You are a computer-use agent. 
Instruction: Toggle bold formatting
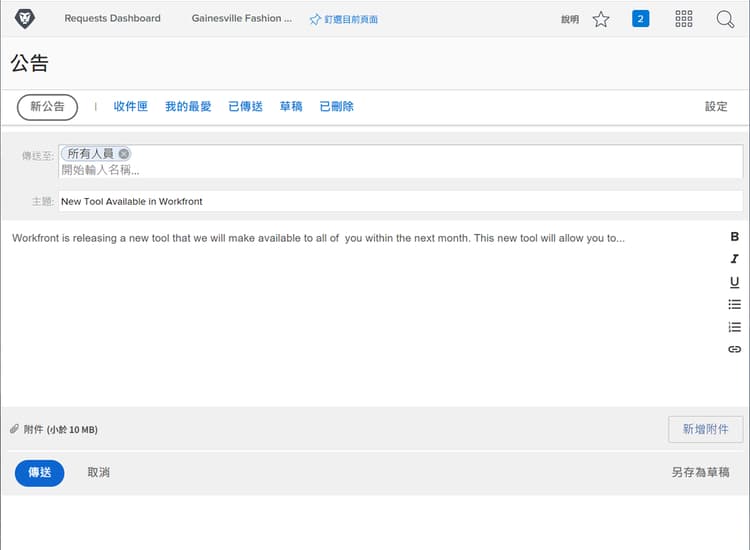(x=735, y=237)
